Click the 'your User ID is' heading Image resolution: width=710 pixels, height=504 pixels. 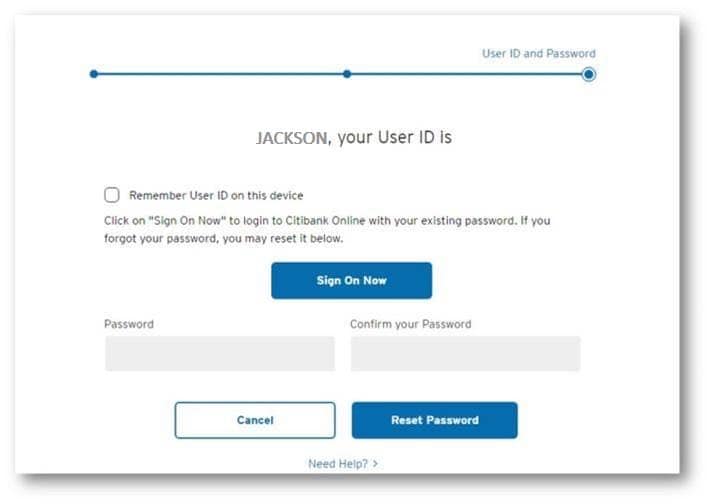click(395, 137)
